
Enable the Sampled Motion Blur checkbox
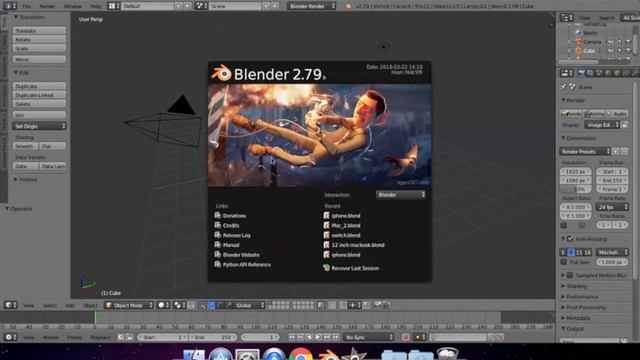click(x=570, y=276)
